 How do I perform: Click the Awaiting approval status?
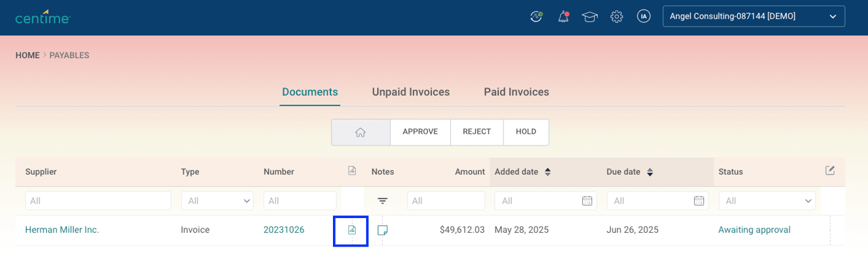click(x=754, y=230)
